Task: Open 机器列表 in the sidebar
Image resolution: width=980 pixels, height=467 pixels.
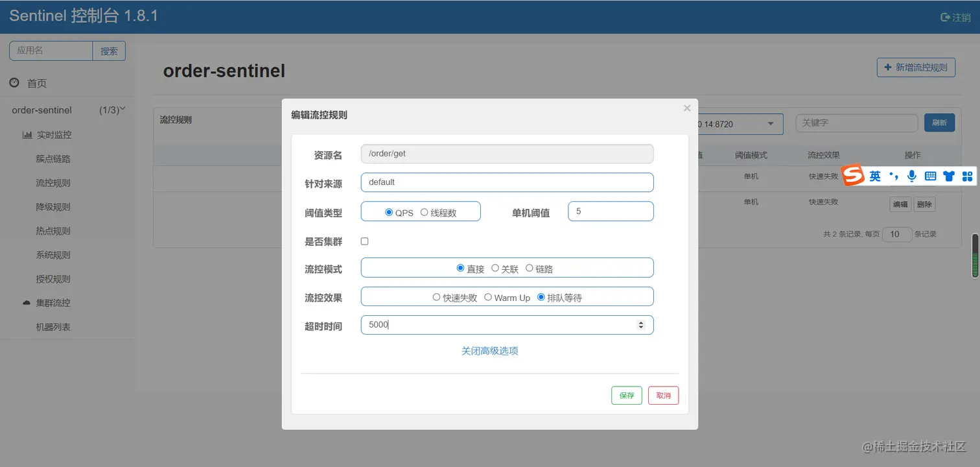Action: coord(53,327)
